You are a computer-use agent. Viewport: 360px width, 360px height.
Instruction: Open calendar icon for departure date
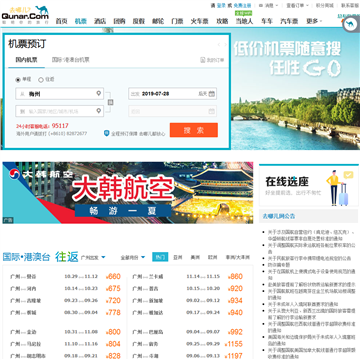tap(211, 94)
